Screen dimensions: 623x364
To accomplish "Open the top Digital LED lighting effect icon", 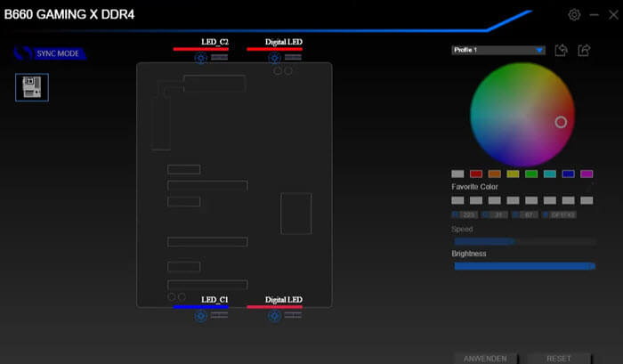I will click(274, 59).
